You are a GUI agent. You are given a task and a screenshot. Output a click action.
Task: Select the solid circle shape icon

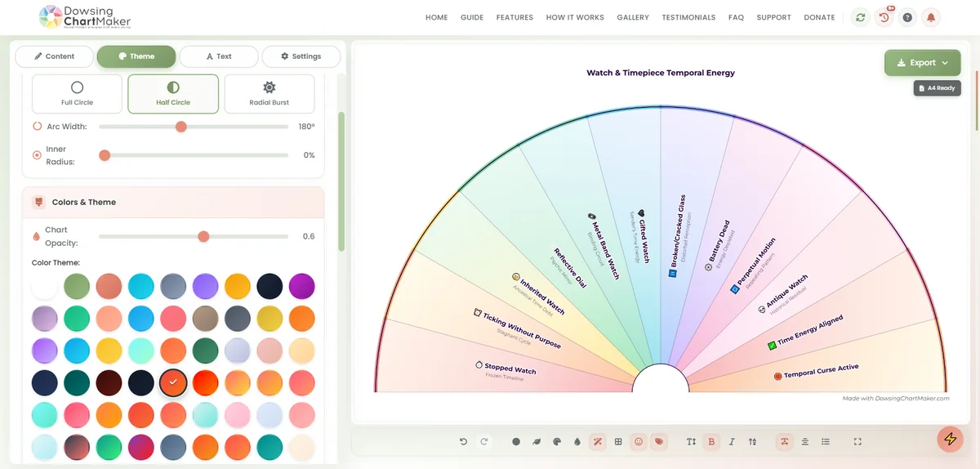516,441
